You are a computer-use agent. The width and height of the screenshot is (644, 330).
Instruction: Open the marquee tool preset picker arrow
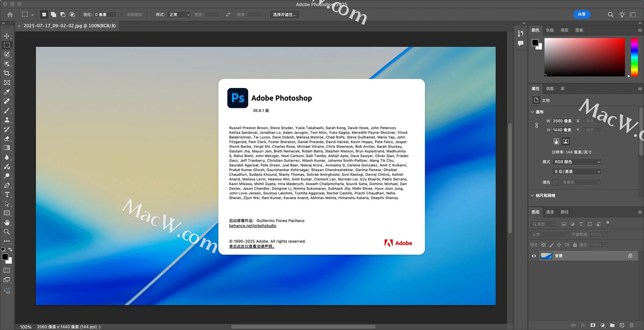tap(32, 15)
